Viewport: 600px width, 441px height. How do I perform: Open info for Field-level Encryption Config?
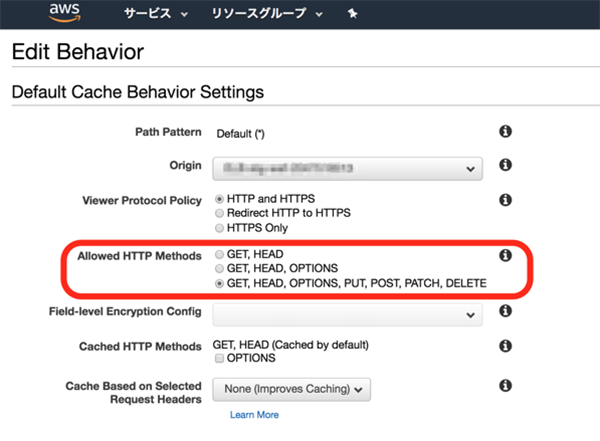pos(505,312)
